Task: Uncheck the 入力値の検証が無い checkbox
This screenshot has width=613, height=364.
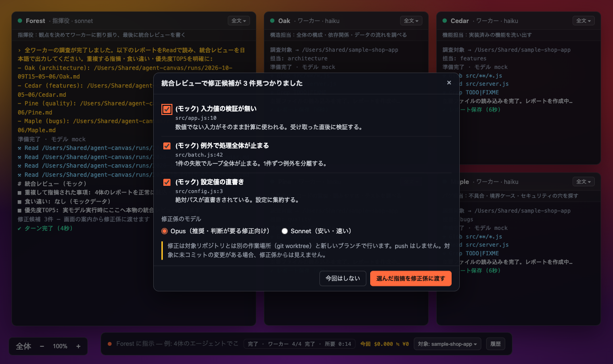Action: coord(167,109)
